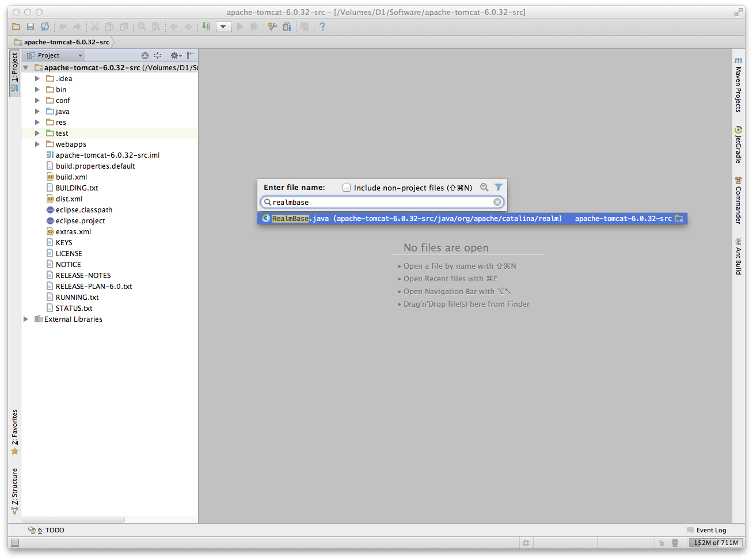The image size is (753, 560).
Task: Open the JetGradle side tab
Action: pos(738,144)
